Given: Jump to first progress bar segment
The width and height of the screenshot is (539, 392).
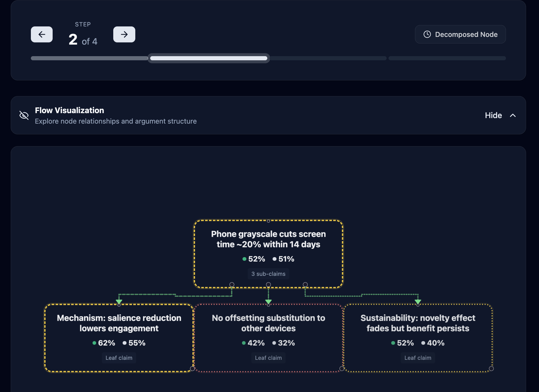Looking at the screenshot, I should pos(89,58).
